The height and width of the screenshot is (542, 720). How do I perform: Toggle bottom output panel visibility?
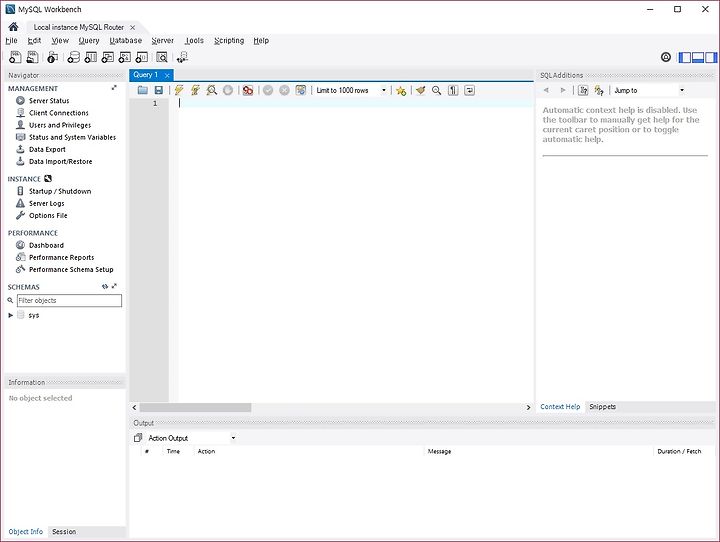click(x=698, y=57)
